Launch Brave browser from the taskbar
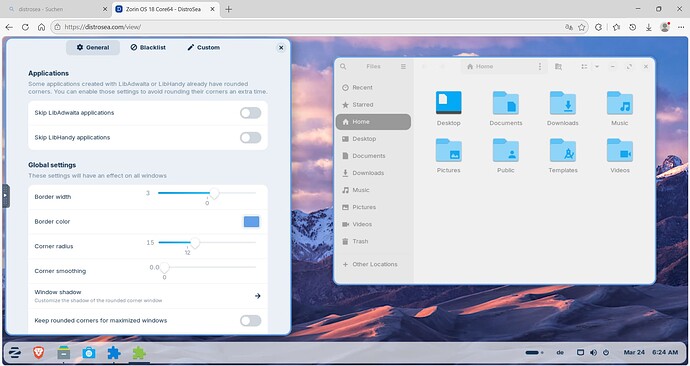The image size is (690, 366). (x=39, y=352)
